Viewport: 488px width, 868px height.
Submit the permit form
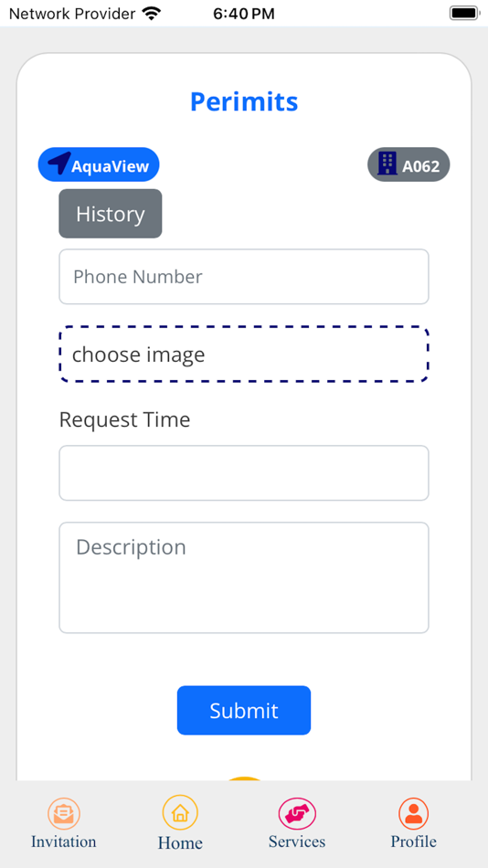pos(244,710)
